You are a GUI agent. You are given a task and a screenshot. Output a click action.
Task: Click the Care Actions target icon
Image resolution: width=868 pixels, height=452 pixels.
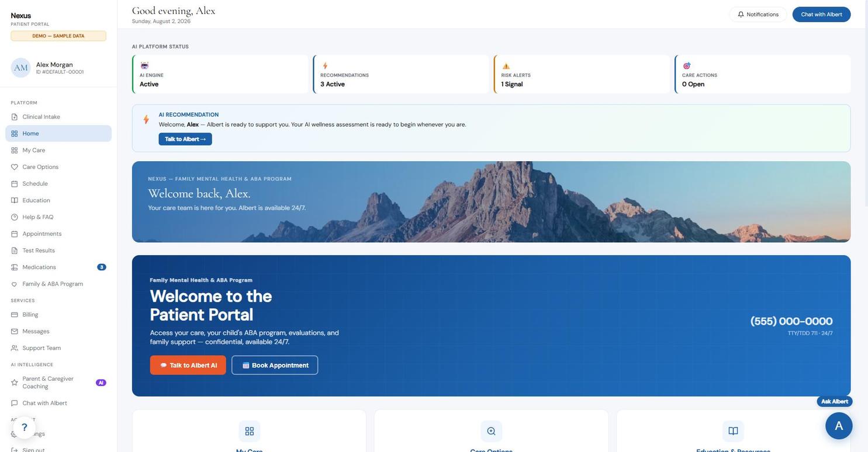pos(687,66)
